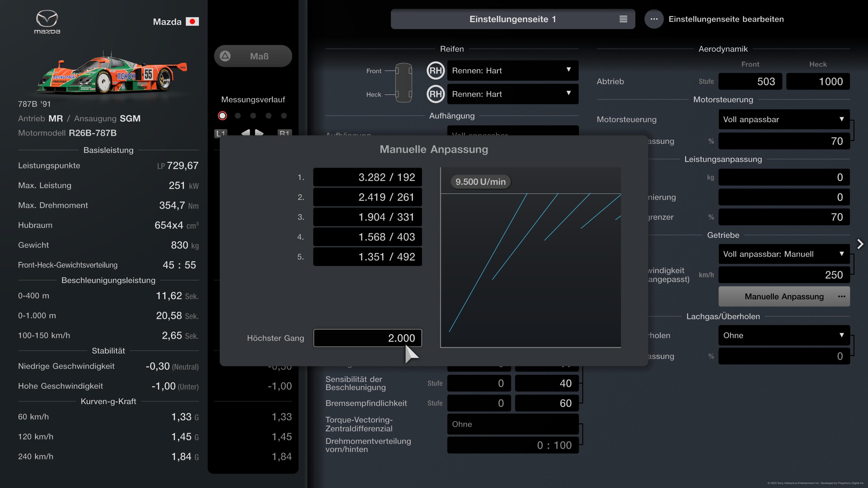Edit power limiter value 70
The width and height of the screenshot is (868, 488).
pyautogui.click(x=784, y=217)
